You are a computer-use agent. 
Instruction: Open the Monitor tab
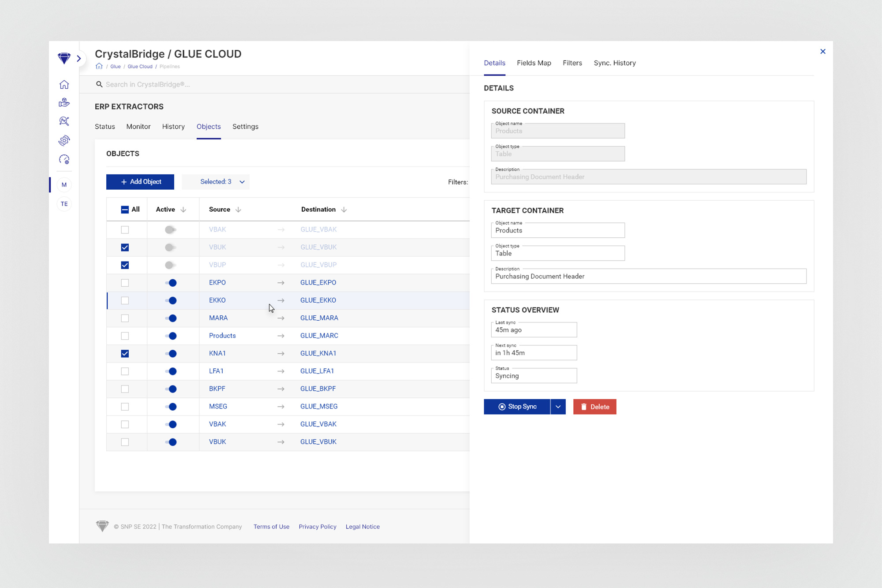tap(138, 127)
